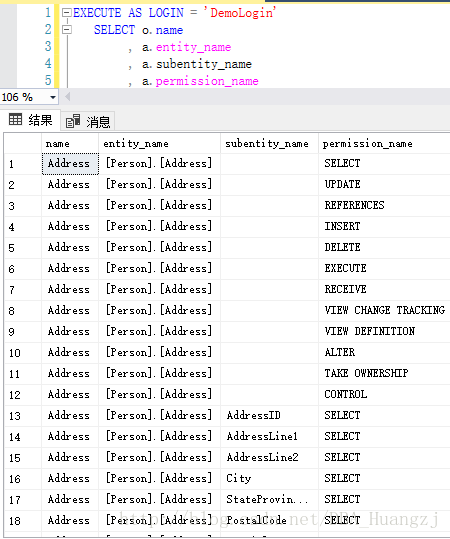The height and width of the screenshot is (539, 450).
Task: Click [Person].[Address] entity cell in row 9
Action: (x=160, y=331)
